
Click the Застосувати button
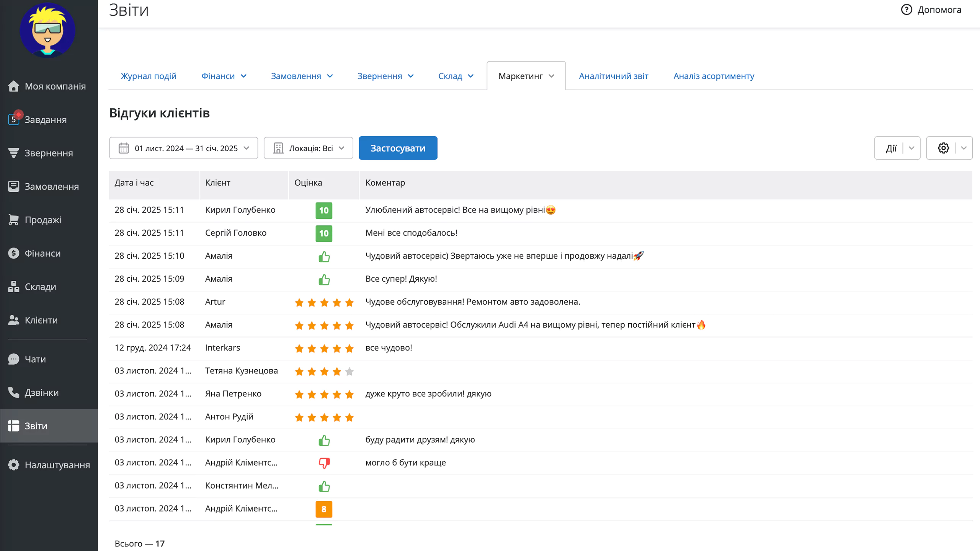pos(398,148)
